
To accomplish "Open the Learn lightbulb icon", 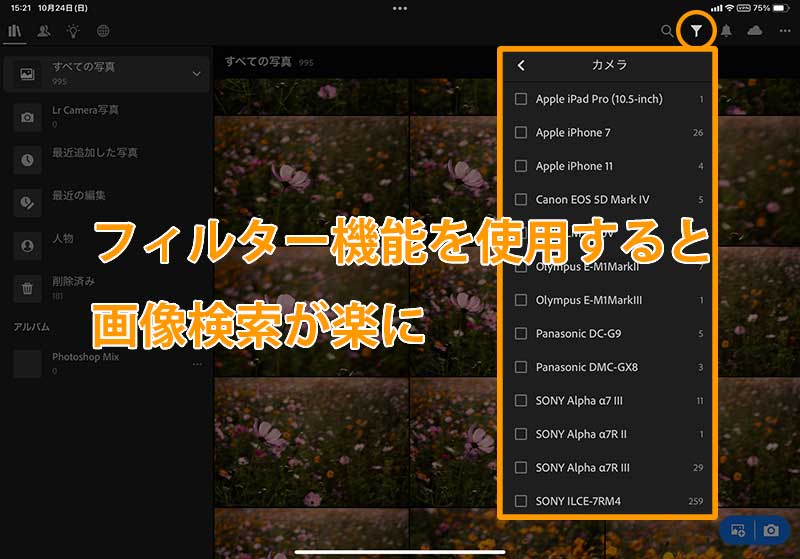I will click(x=73, y=31).
